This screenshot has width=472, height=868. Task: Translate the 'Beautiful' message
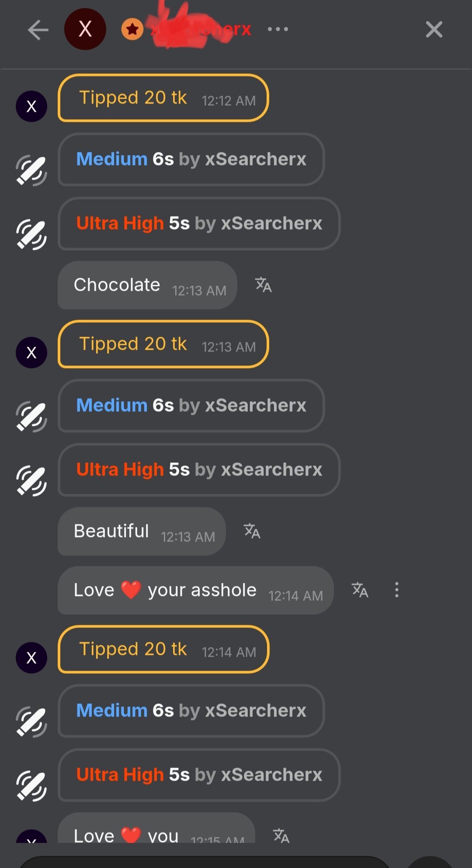252,531
